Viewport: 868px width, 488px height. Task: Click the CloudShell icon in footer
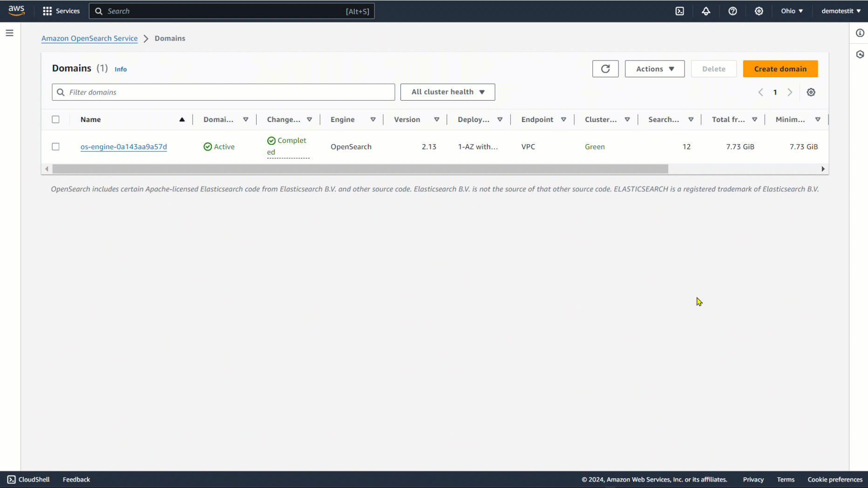[x=11, y=480]
